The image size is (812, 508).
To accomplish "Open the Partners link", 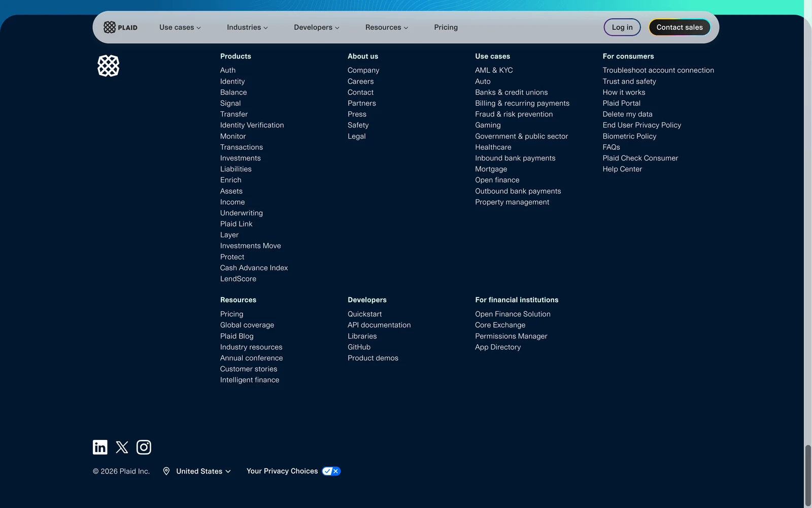I will 362,103.
